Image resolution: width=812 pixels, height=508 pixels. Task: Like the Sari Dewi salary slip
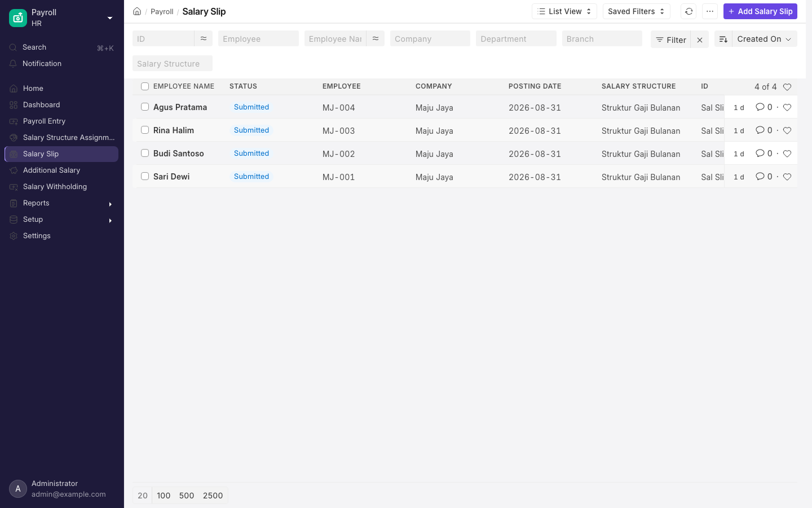[x=787, y=177]
